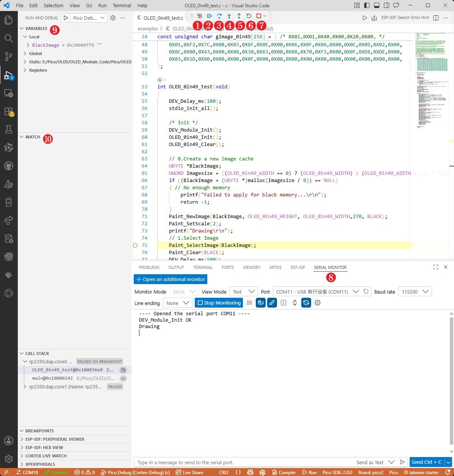The image size is (454, 476).
Task: Toggle breakpoint at line 75 in the gutter
Action: (135, 245)
